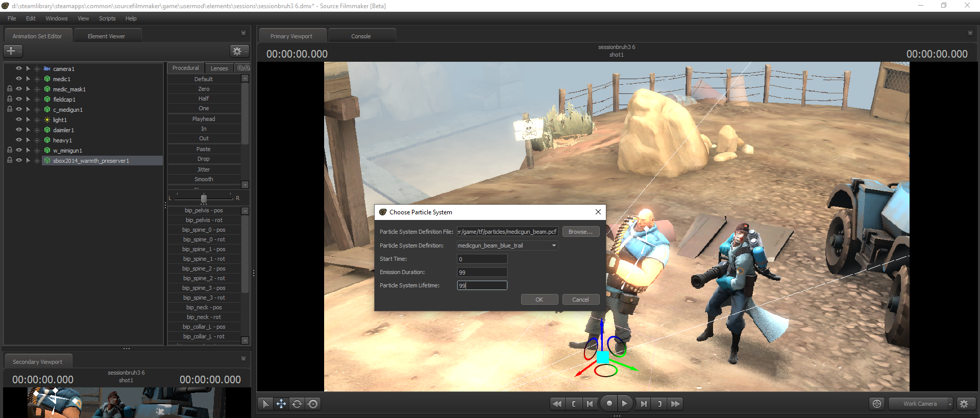Viewport: 980px width, 418px height.
Task: Activate the rotate manipulator tool
Action: click(297, 404)
